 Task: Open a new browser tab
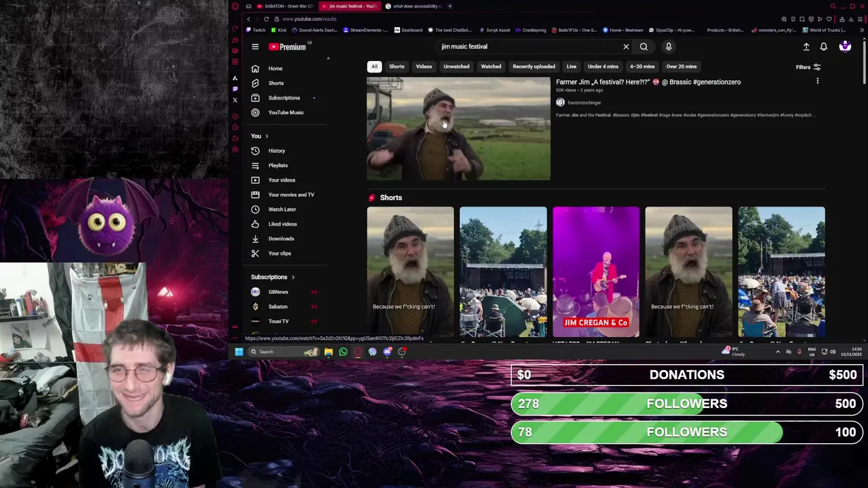(x=450, y=6)
